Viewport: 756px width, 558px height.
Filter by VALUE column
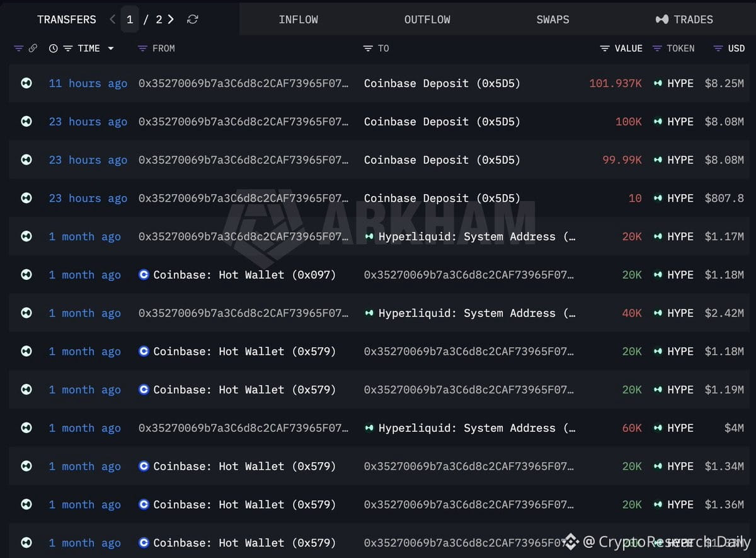point(605,49)
